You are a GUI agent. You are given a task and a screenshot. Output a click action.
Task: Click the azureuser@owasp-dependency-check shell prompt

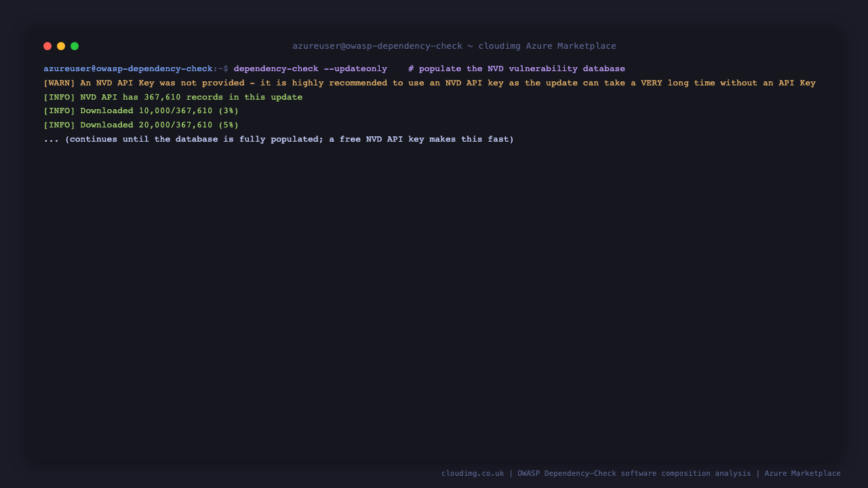pos(136,69)
